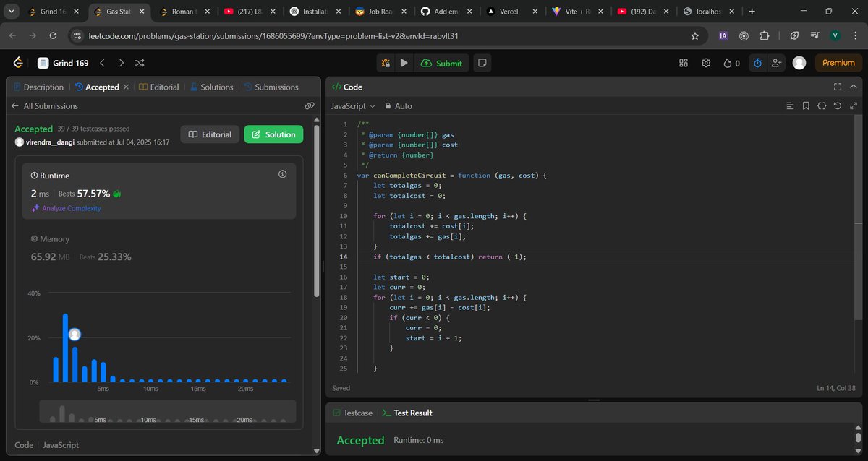Open the JavaScript language dropdown
This screenshot has height=461, width=868.
(353, 105)
